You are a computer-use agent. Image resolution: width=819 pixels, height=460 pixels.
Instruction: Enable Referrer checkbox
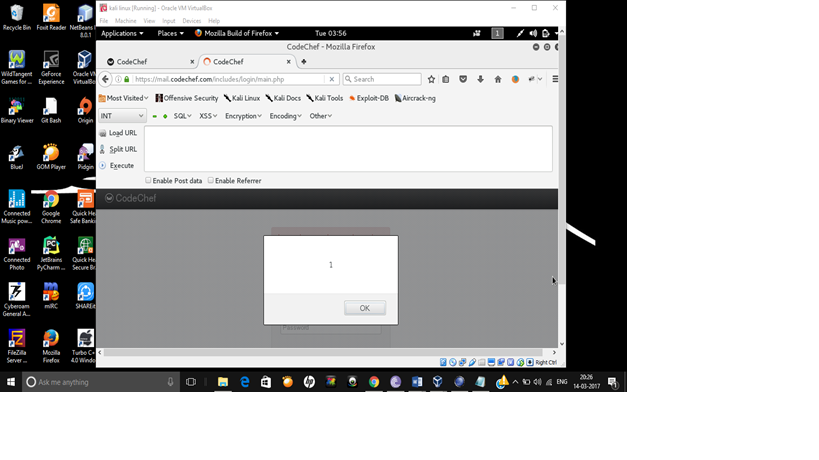click(210, 180)
